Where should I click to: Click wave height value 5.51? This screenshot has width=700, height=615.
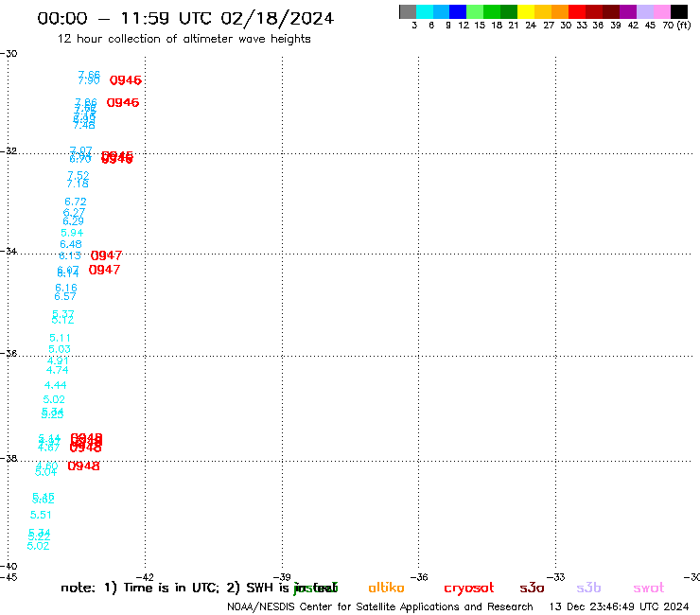click(41, 515)
